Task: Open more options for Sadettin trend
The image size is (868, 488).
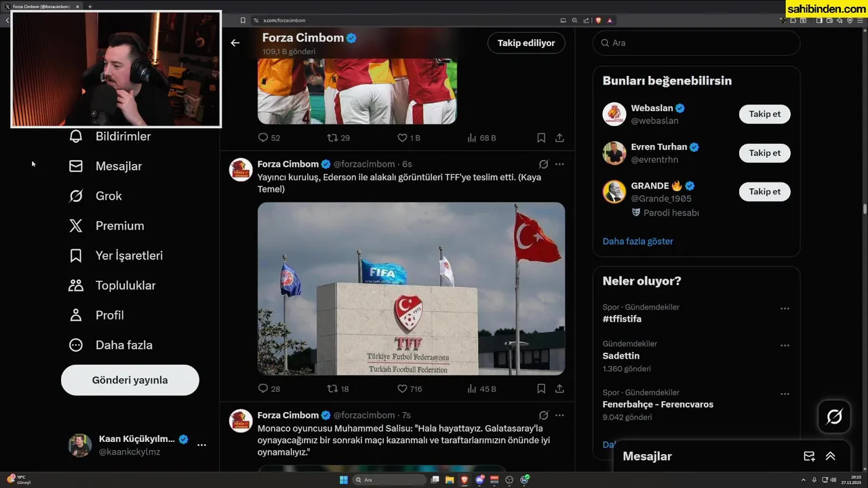Action: 785,345
